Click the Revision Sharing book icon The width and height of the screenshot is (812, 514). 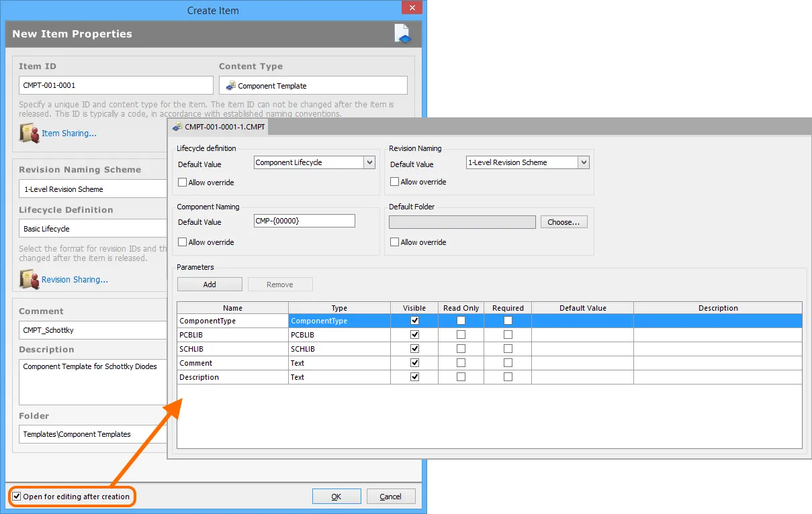pyautogui.click(x=30, y=279)
